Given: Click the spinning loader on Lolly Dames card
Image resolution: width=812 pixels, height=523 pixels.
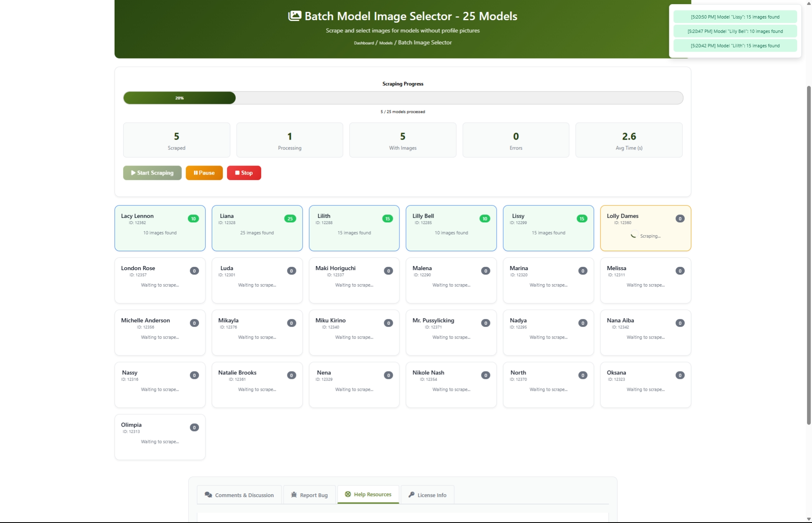Looking at the screenshot, I should pyautogui.click(x=634, y=236).
